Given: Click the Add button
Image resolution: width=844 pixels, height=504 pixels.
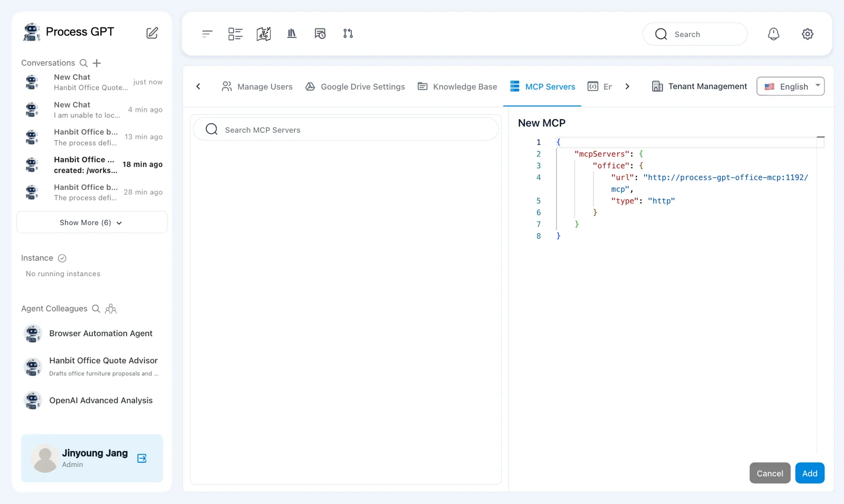Looking at the screenshot, I should 810,473.
